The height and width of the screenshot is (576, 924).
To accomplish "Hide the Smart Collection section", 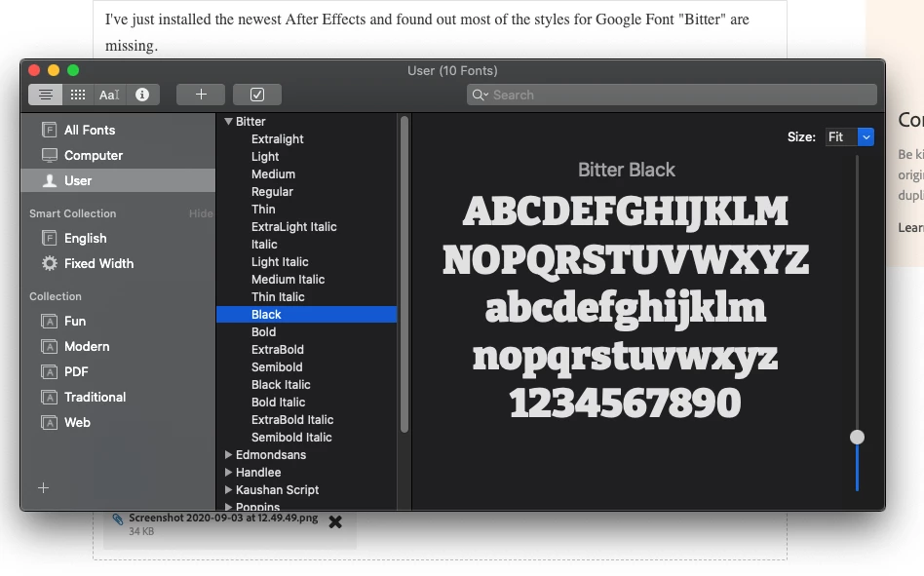I will tap(201, 213).
